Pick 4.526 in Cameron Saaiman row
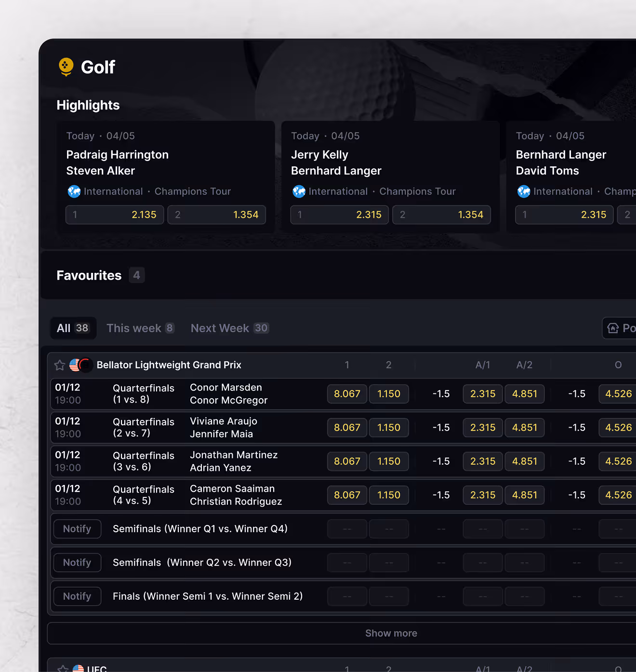This screenshot has width=636, height=672. tap(618, 495)
